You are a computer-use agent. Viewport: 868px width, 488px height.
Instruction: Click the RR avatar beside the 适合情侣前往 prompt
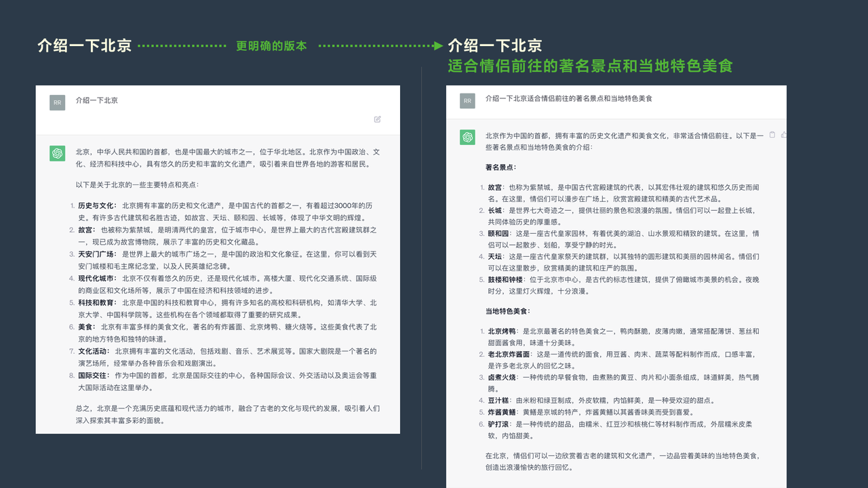(x=467, y=101)
